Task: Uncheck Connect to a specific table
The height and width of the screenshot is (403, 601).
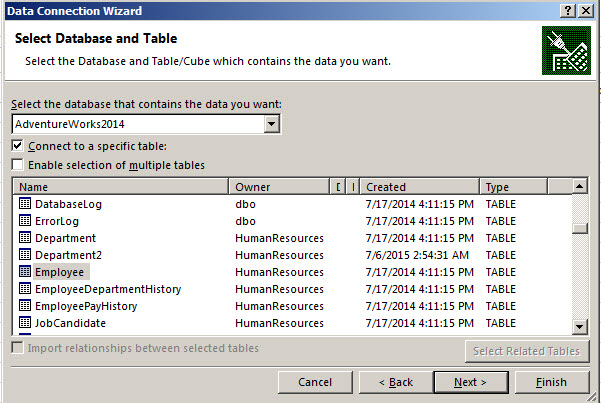Action: [x=18, y=146]
